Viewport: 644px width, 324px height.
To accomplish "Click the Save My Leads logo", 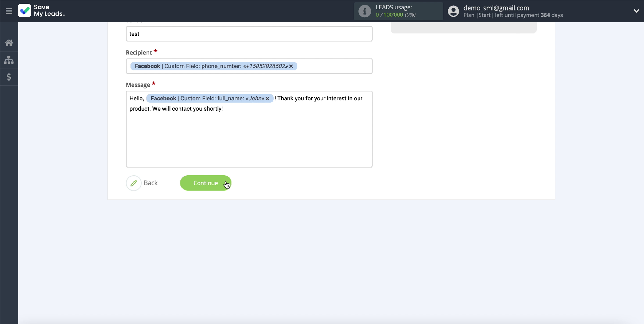I will (x=41, y=11).
